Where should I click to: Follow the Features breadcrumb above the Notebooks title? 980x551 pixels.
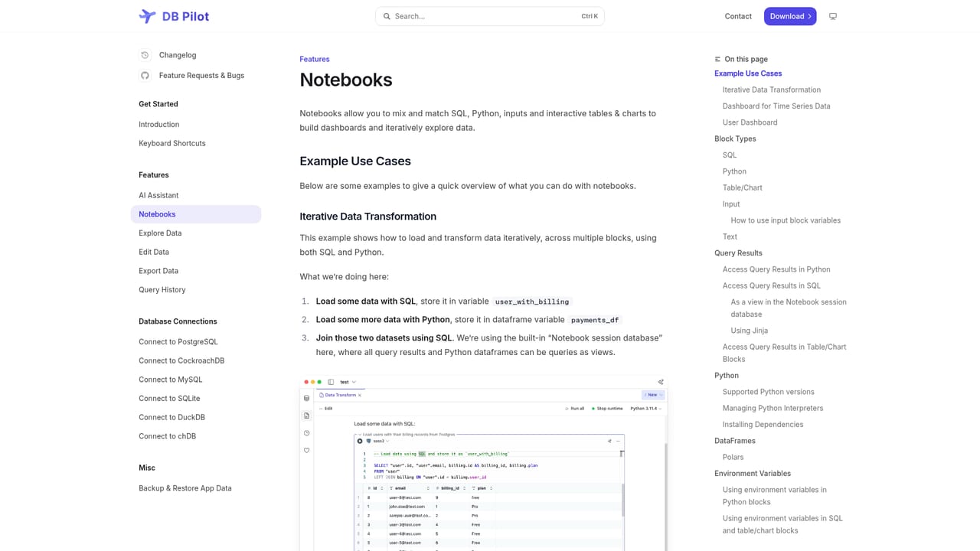click(315, 59)
